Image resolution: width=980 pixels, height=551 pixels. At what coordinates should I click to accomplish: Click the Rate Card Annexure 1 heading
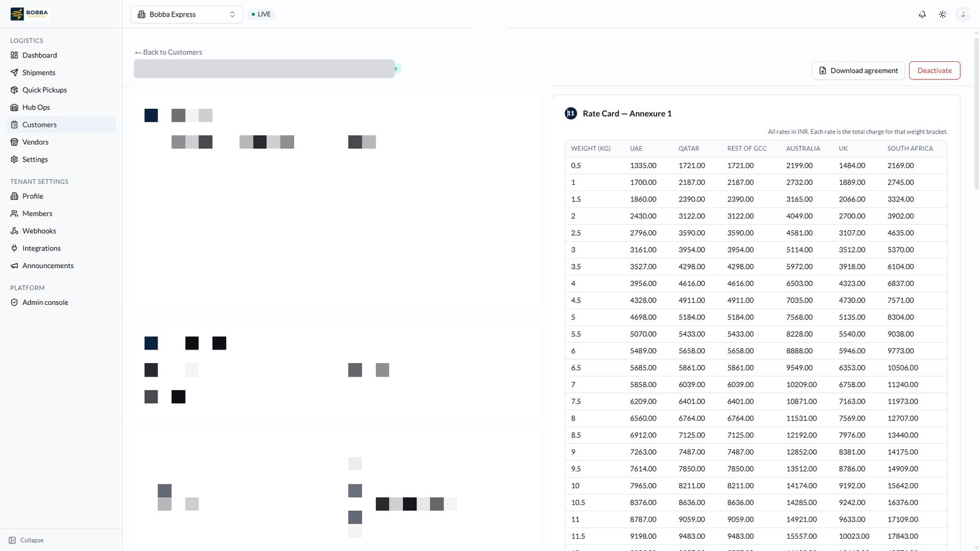click(627, 113)
